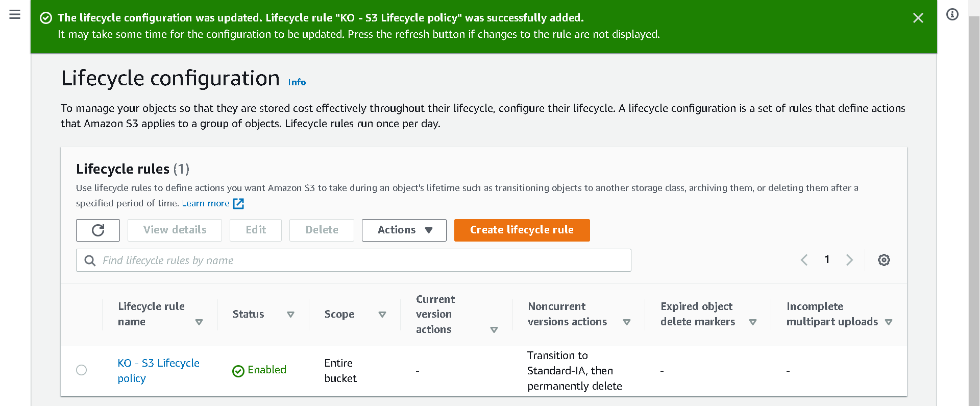980x406 pixels.
Task: Go to next page of rules
Action: 849,260
